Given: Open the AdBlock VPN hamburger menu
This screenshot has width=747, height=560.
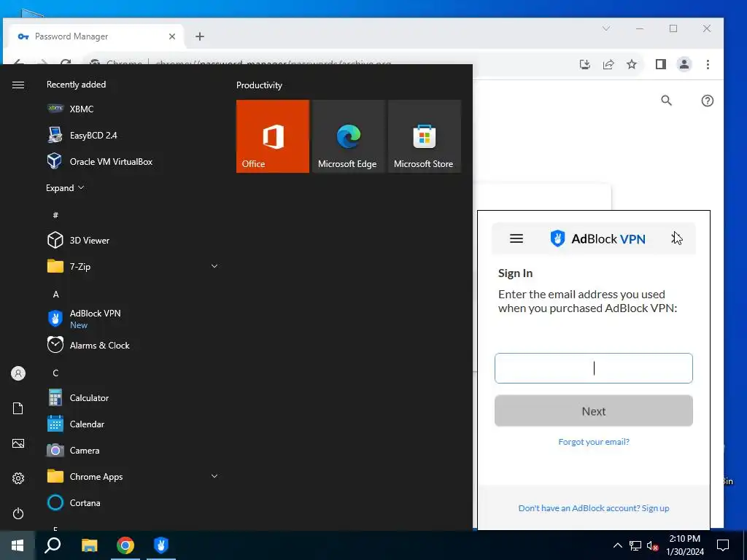Looking at the screenshot, I should tap(516, 238).
